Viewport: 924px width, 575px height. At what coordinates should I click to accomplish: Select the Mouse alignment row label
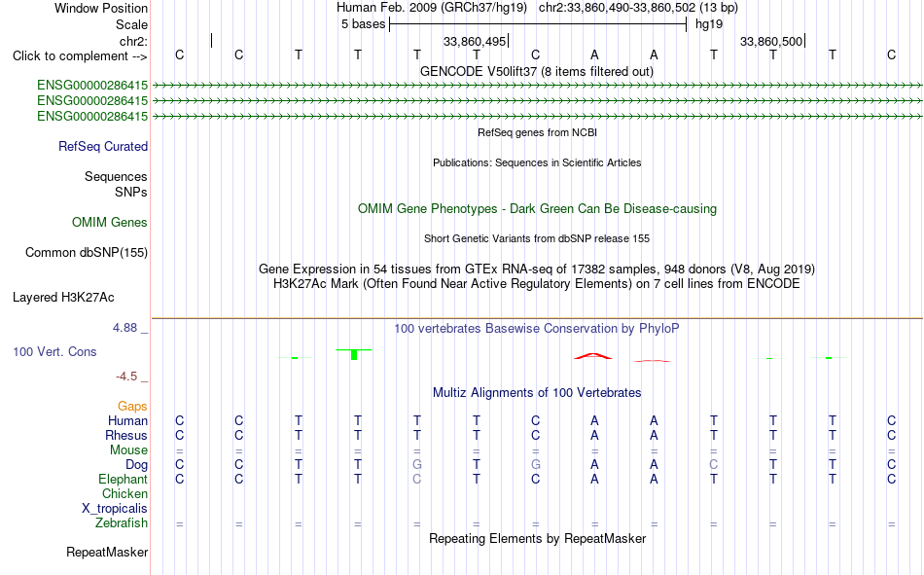[x=128, y=449]
